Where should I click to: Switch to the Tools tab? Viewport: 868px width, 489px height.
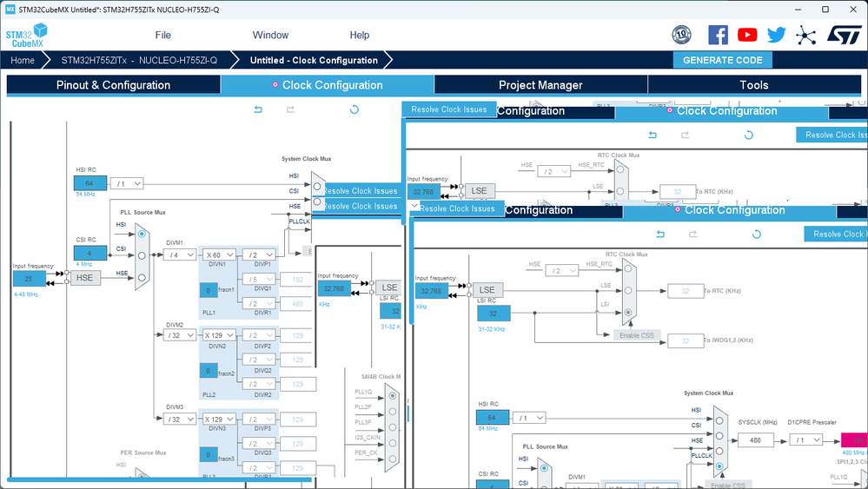tap(754, 84)
